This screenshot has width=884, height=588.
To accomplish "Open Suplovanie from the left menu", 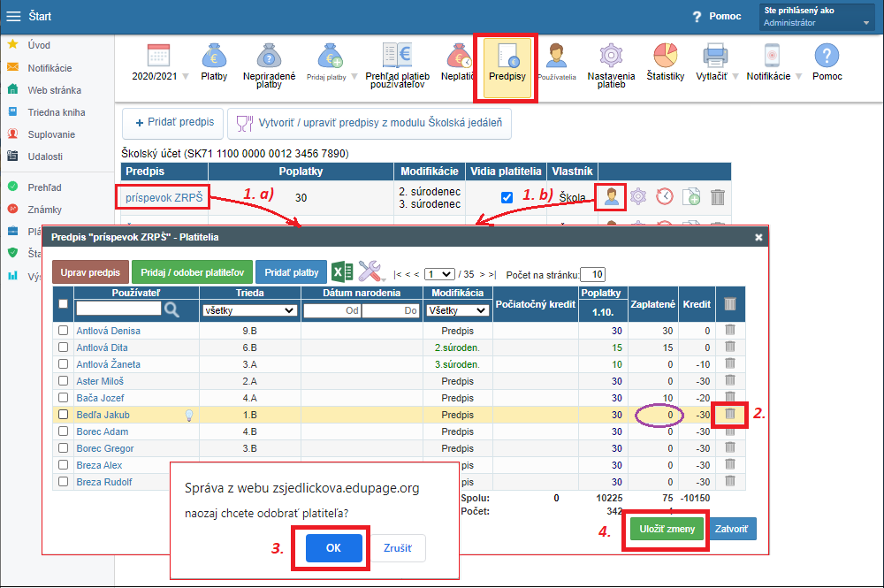I will (50, 134).
